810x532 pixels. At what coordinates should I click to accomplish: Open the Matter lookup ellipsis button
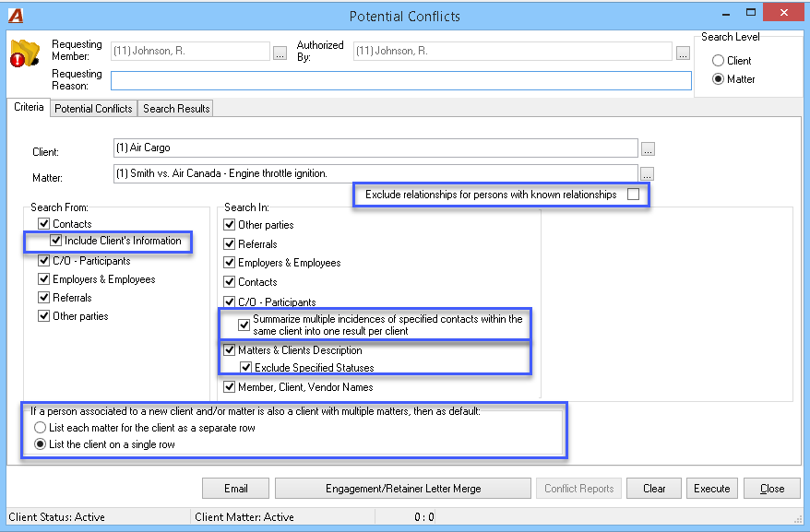647,173
